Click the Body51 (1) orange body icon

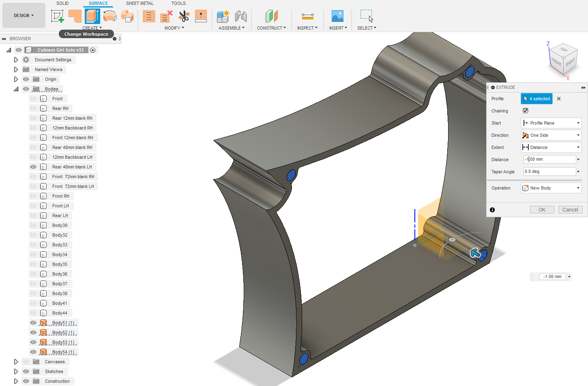[x=43, y=323]
